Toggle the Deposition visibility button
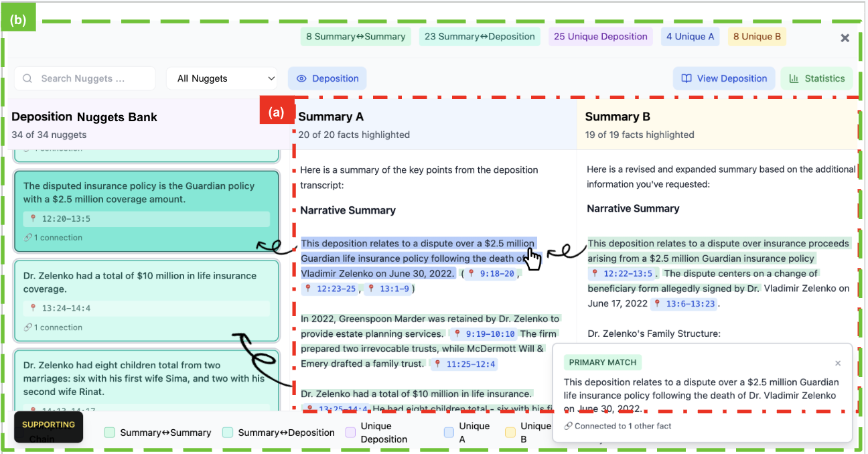The height and width of the screenshot is (454, 868). (328, 78)
